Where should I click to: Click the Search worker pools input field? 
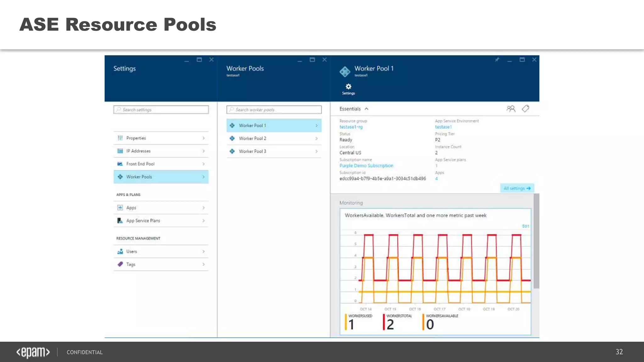click(274, 109)
